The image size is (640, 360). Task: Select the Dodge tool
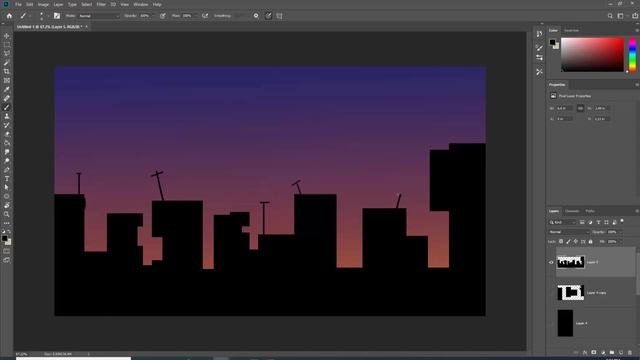pos(7,161)
